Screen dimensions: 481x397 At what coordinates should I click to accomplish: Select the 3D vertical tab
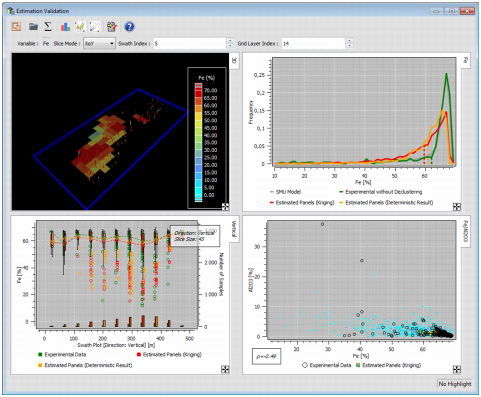pos(234,61)
